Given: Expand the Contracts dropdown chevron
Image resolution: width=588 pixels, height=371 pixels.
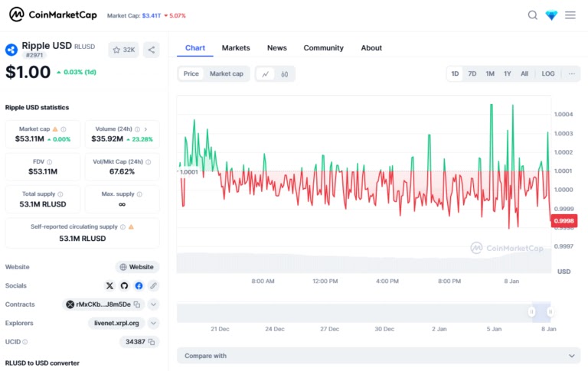Looking at the screenshot, I should click(153, 304).
